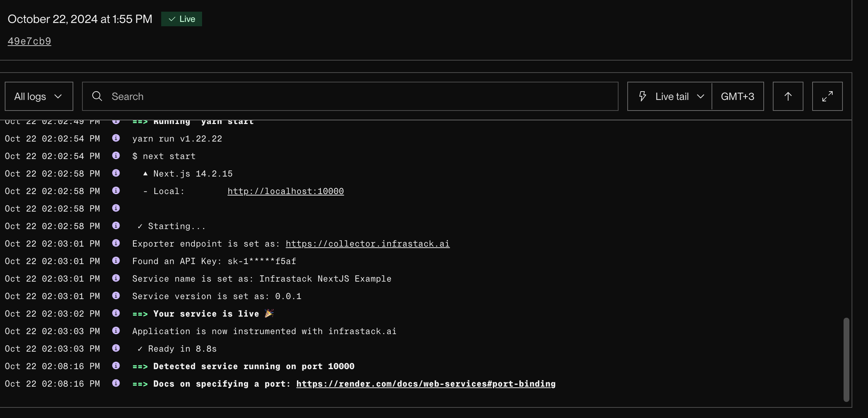Open the All logs filter dropdown

(39, 96)
